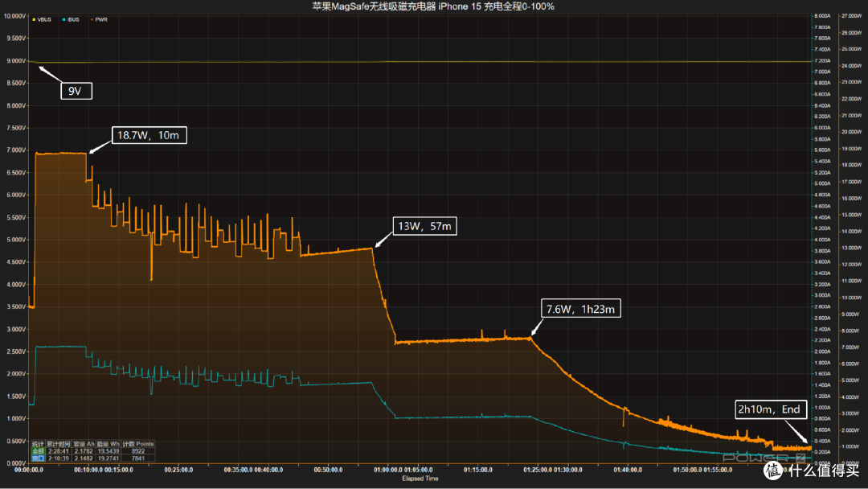
Task: Click the 0.000V voltage axis label
Action: coord(16,463)
